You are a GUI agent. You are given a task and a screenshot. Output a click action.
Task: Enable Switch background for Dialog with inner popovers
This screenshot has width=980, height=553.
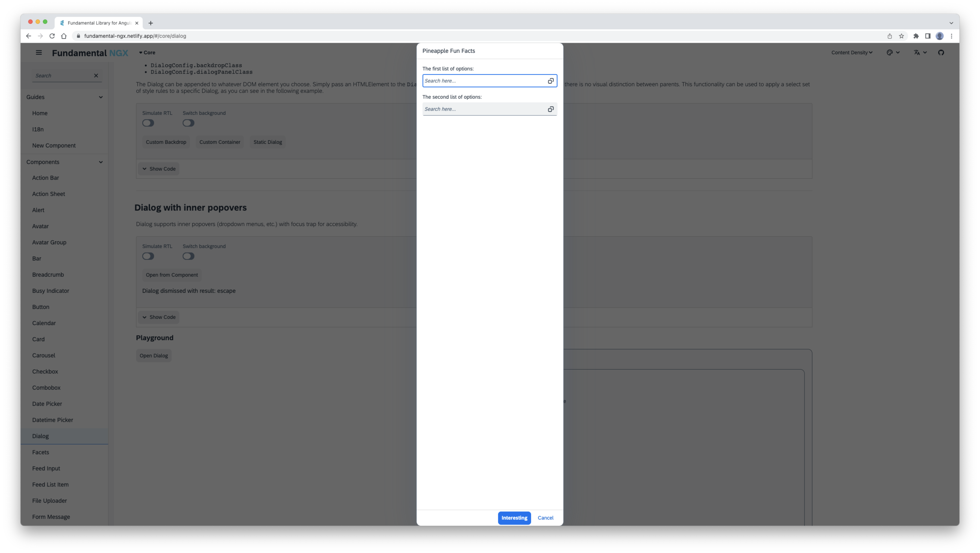[x=188, y=256]
